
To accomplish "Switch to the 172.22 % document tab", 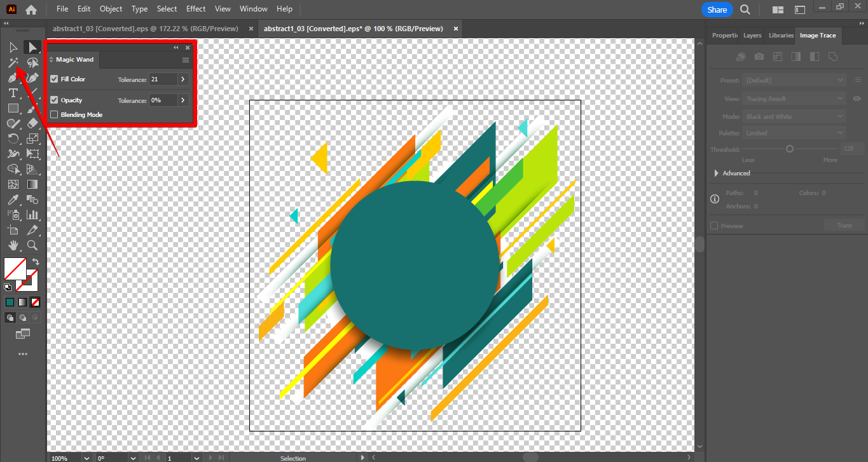I will pyautogui.click(x=146, y=29).
